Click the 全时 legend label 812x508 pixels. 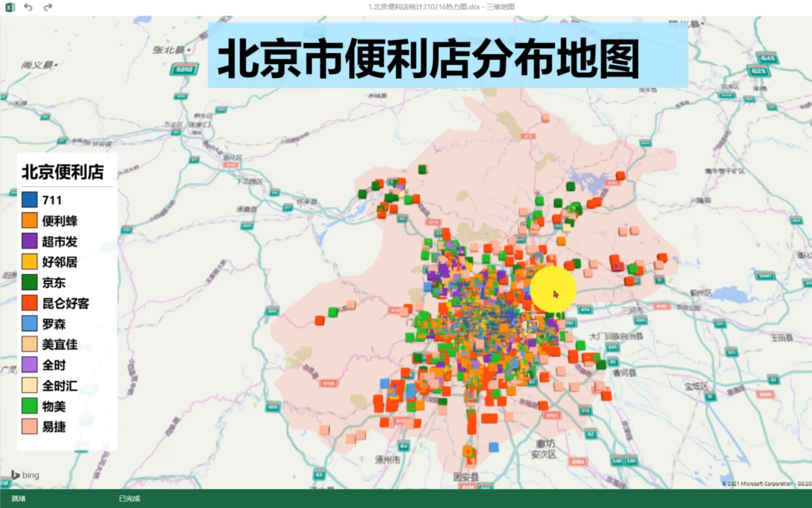click(54, 365)
